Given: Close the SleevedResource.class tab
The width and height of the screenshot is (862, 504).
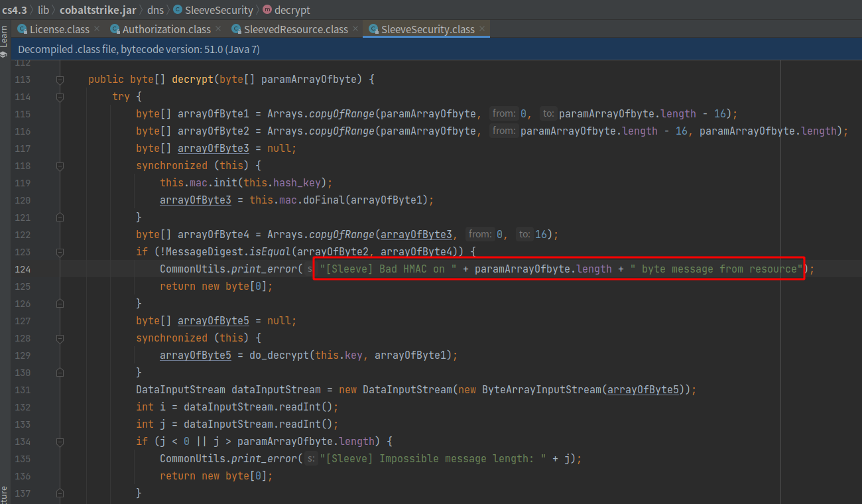Looking at the screenshot, I should tap(355, 29).
